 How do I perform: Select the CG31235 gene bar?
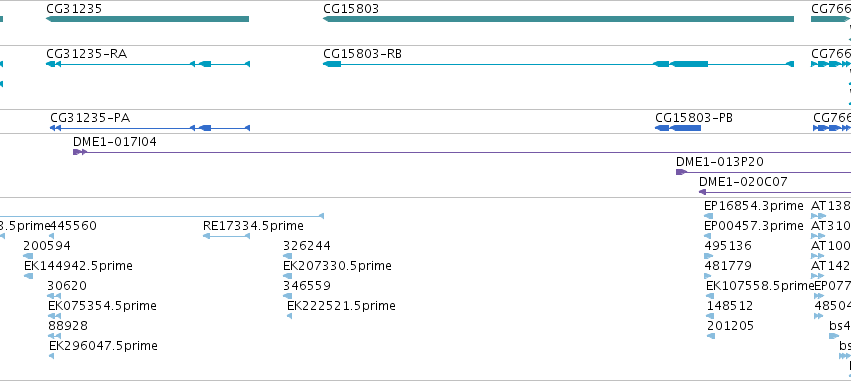click(x=148, y=19)
